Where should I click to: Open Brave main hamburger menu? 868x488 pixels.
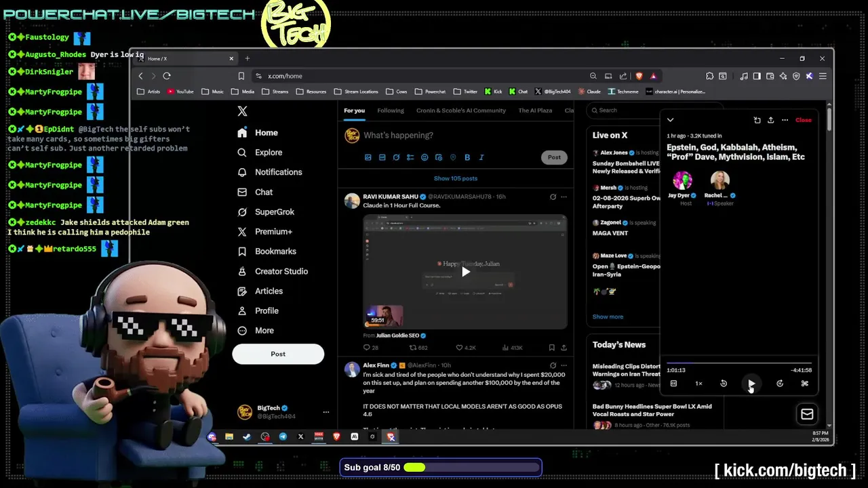tap(823, 76)
